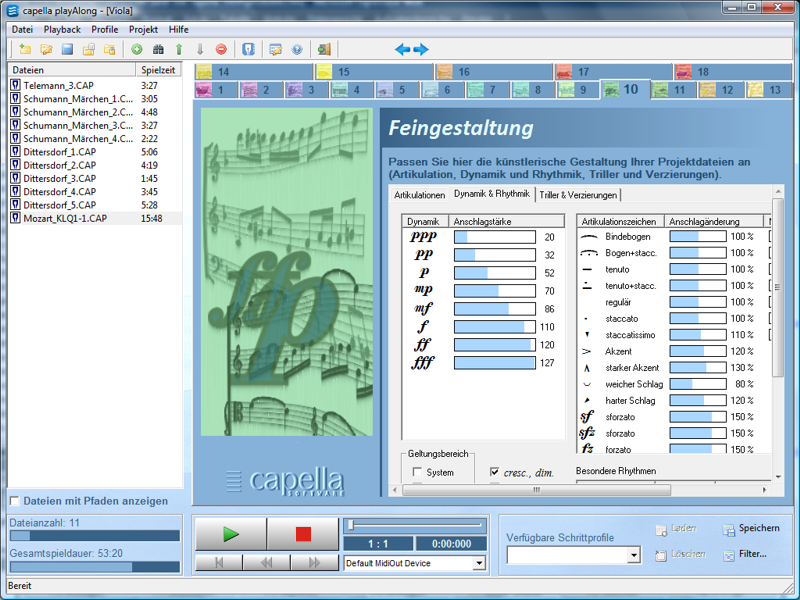The image size is (800, 600).
Task: Adjust the ppp Anschlagstärke bar
Action: click(495, 237)
